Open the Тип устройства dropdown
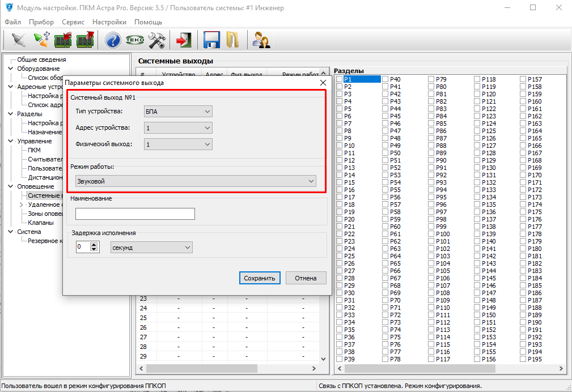 [x=178, y=112]
